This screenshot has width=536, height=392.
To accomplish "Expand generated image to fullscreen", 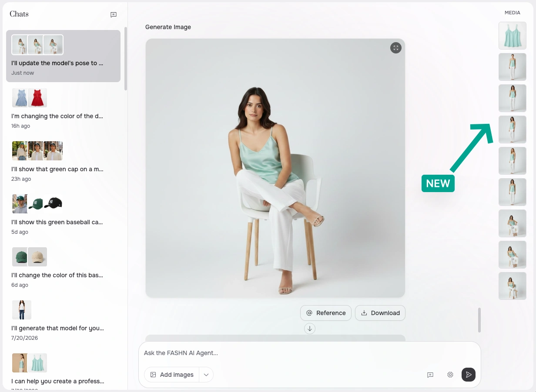I will pos(395,48).
